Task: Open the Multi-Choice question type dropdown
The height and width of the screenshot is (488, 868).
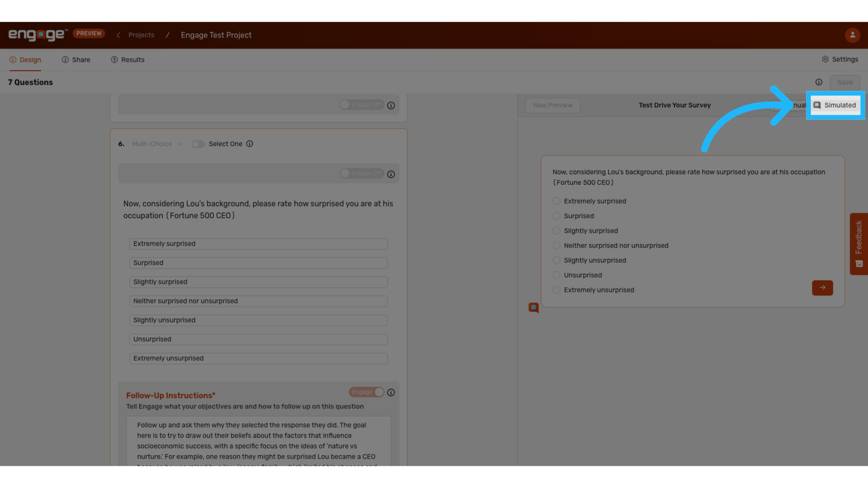Action: tap(156, 144)
